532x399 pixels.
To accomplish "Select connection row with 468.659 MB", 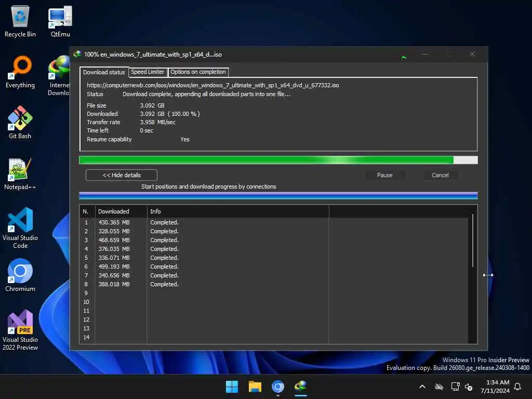I will click(x=274, y=240).
